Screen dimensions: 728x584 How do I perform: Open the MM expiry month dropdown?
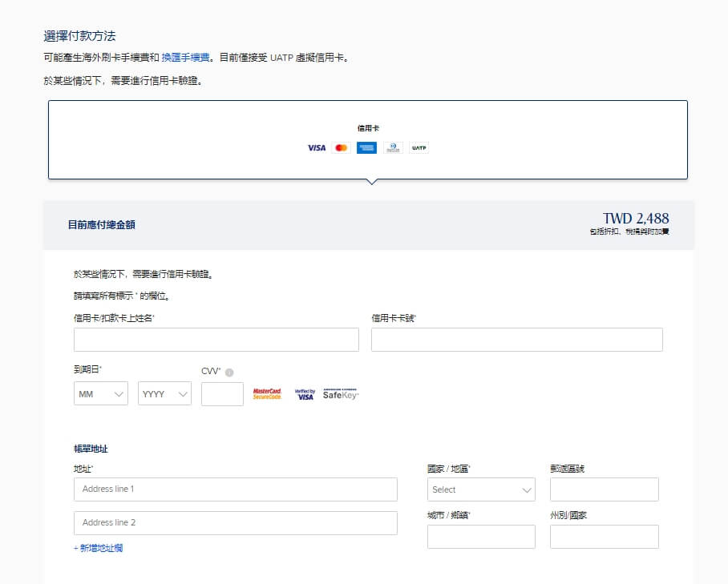click(x=101, y=394)
